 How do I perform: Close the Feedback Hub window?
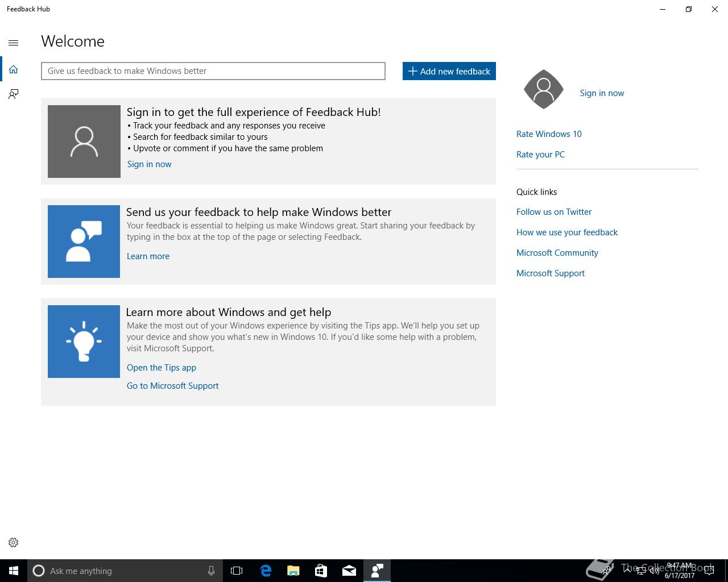pos(715,9)
